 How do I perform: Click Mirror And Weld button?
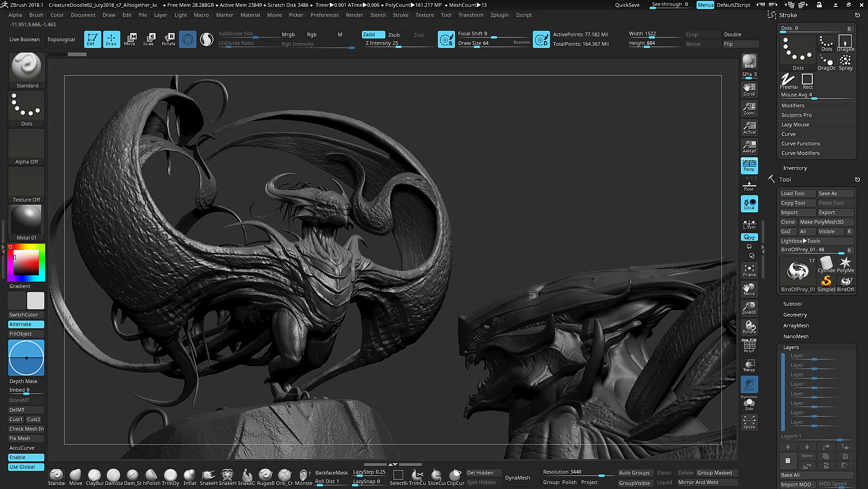coord(708,482)
